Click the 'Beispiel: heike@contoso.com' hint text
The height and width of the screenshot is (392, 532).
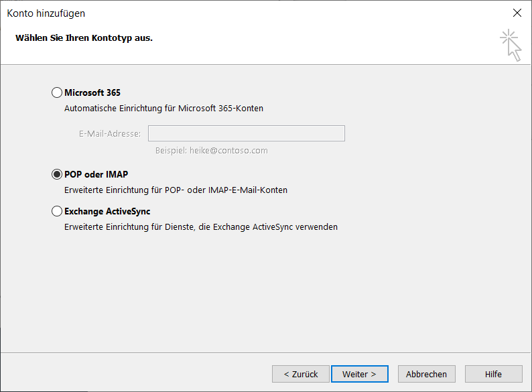coord(211,150)
